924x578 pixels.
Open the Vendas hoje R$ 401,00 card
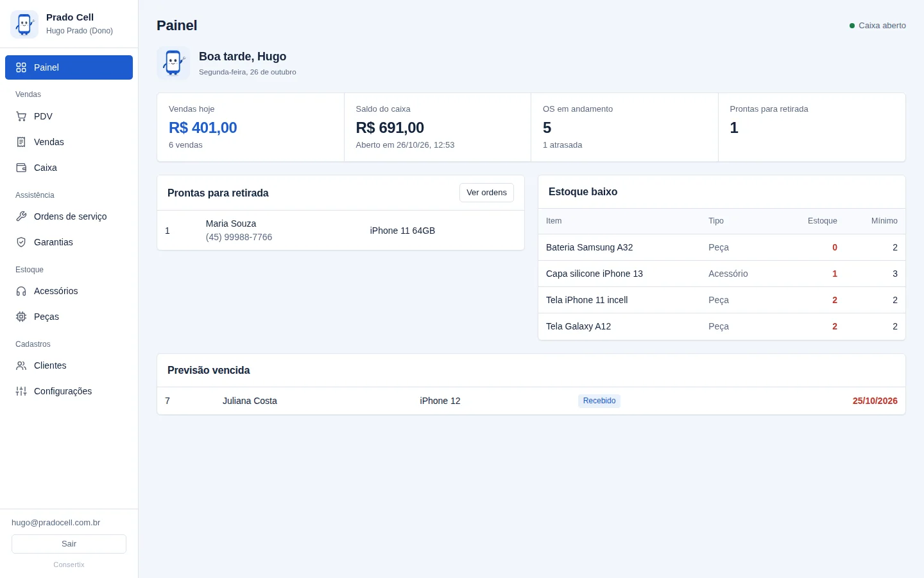tap(250, 127)
